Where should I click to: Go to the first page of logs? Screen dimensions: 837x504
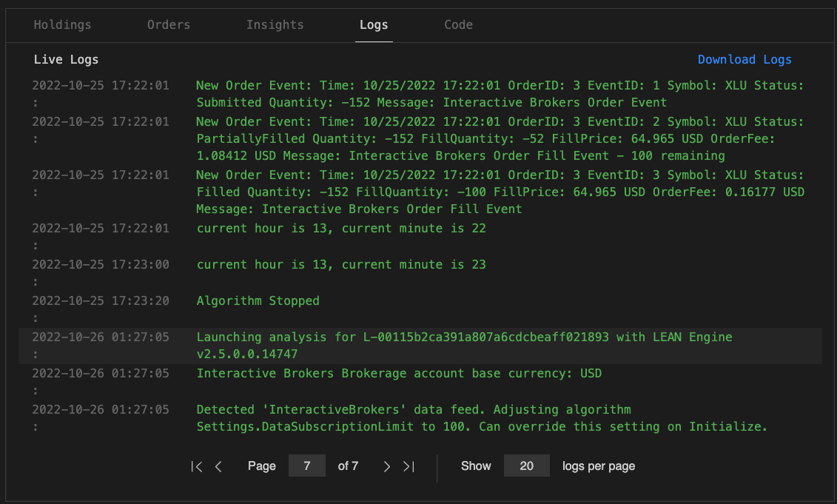click(x=196, y=466)
